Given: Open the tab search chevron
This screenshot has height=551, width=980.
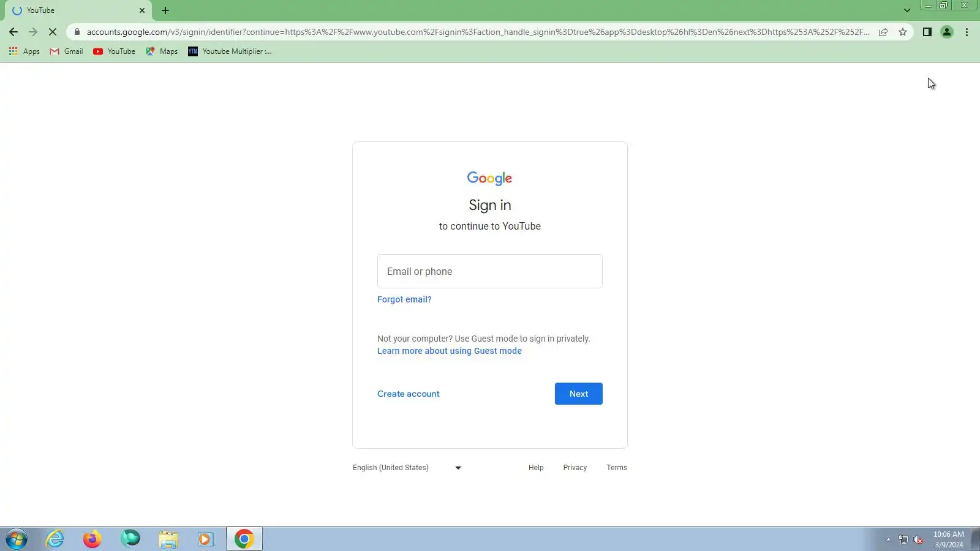Looking at the screenshot, I should tap(907, 10).
